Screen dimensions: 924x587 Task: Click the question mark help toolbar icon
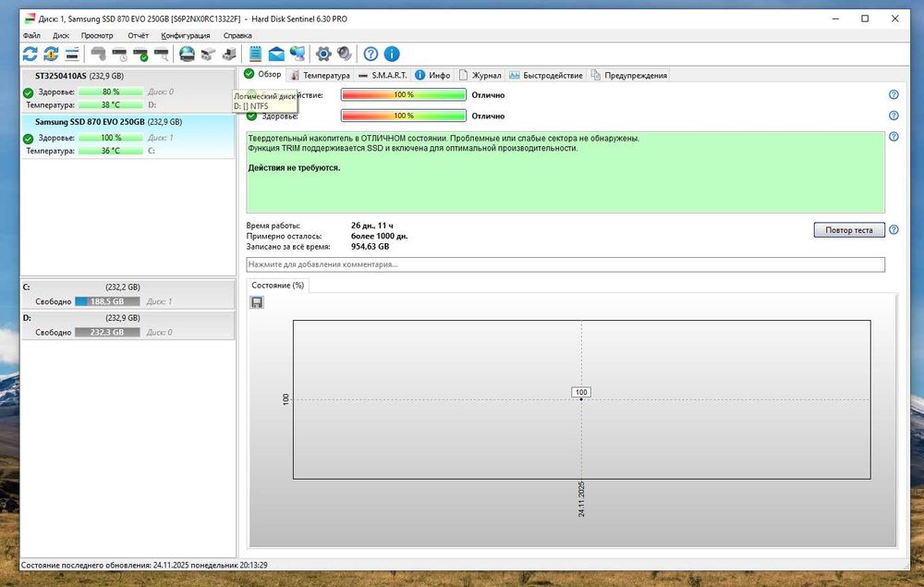pyautogui.click(x=371, y=55)
